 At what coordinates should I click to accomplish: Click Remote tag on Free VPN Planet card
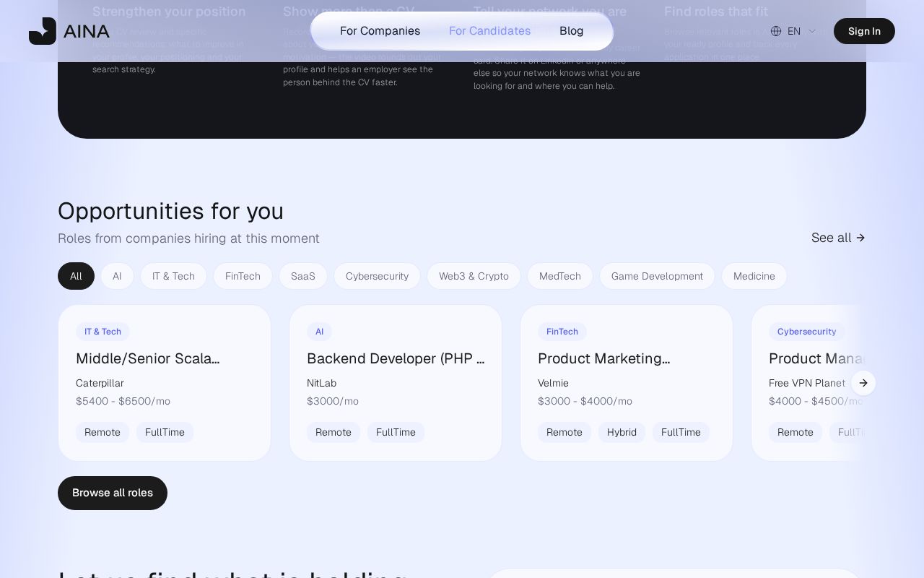(x=796, y=432)
